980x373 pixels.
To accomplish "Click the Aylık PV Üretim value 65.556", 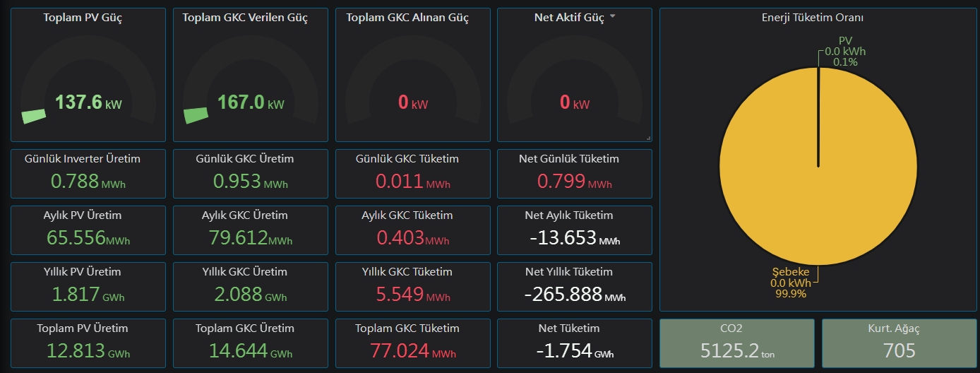I will [x=76, y=238].
